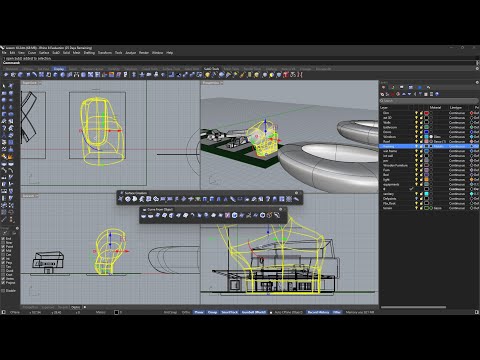Click the Material column header

coord(435,108)
